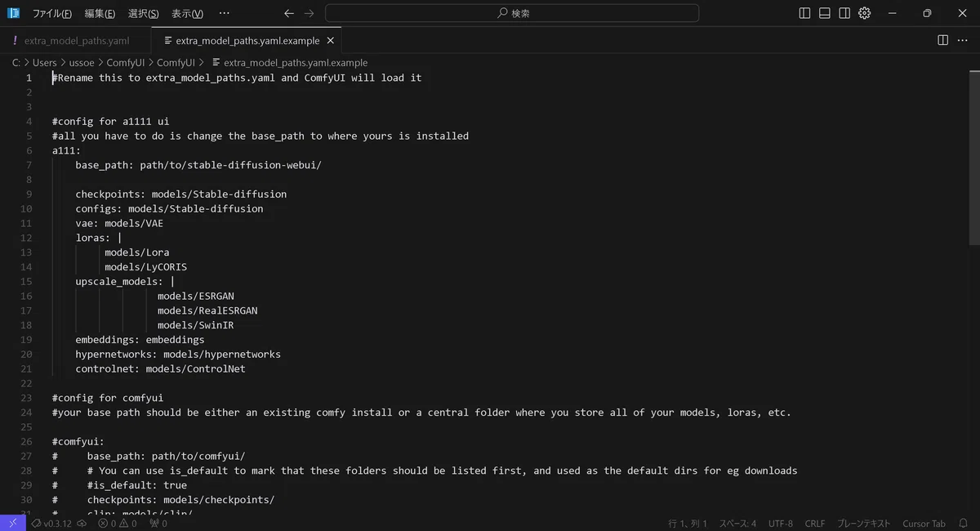Change indentation via スペース: 4
This screenshot has width=980, height=531.
coord(737,524)
